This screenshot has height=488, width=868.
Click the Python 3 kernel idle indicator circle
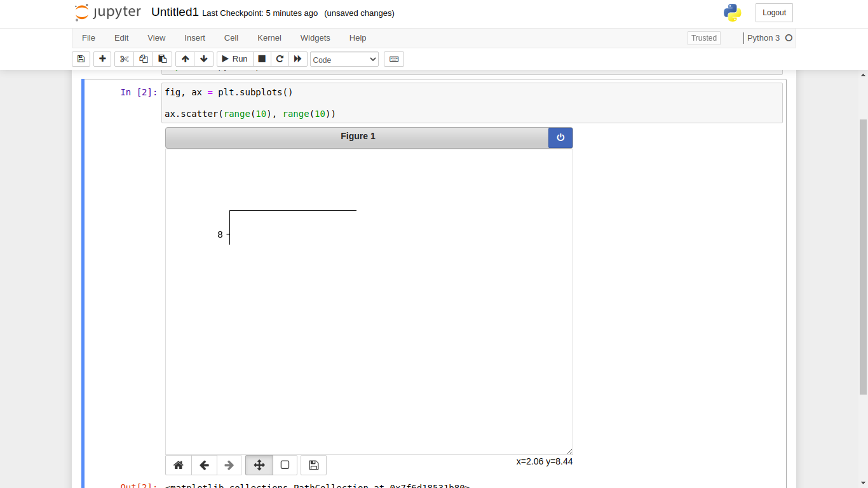789,38
